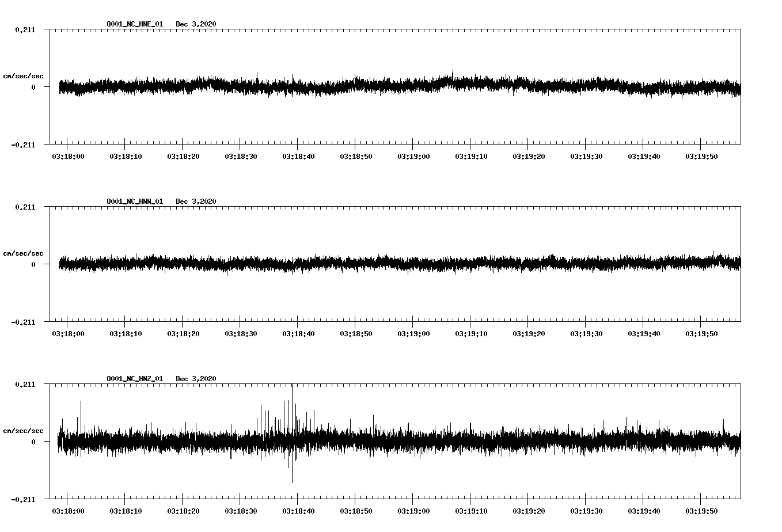Select the O001_NC_HNN_01 channel title

click(134, 202)
